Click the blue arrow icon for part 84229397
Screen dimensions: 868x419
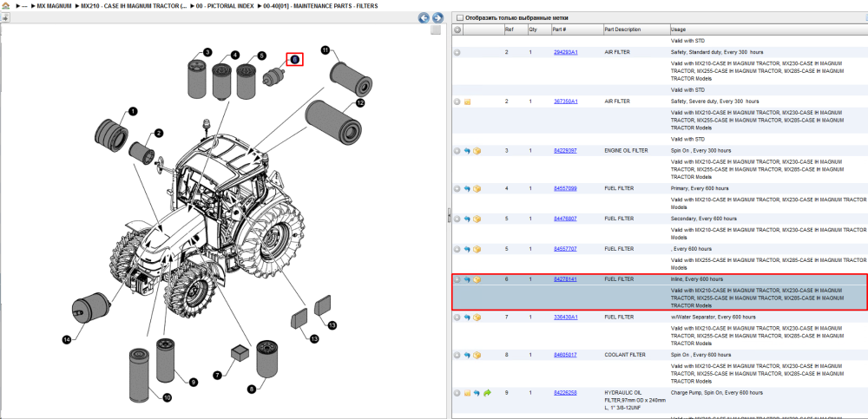[467, 151]
